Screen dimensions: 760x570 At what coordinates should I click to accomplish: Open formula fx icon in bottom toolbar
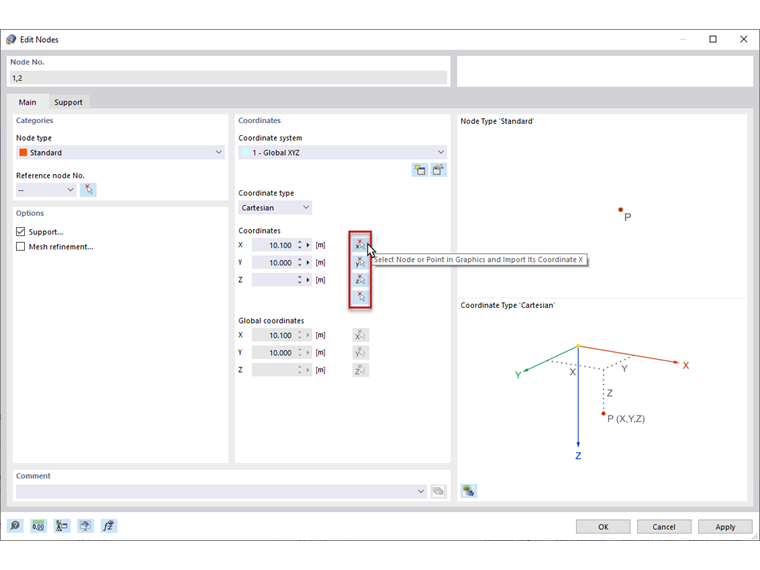click(x=109, y=526)
